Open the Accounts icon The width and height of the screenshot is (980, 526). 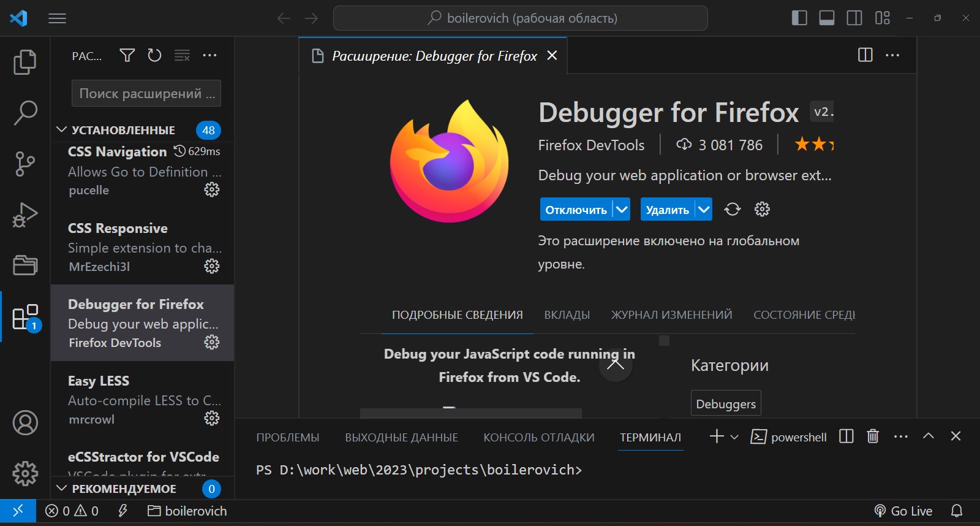pos(25,423)
